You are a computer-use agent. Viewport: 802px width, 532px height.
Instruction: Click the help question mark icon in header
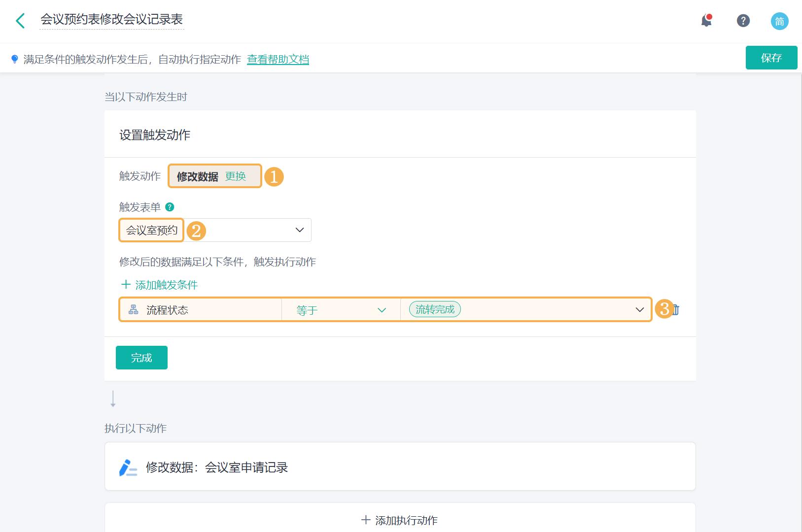[x=743, y=21]
